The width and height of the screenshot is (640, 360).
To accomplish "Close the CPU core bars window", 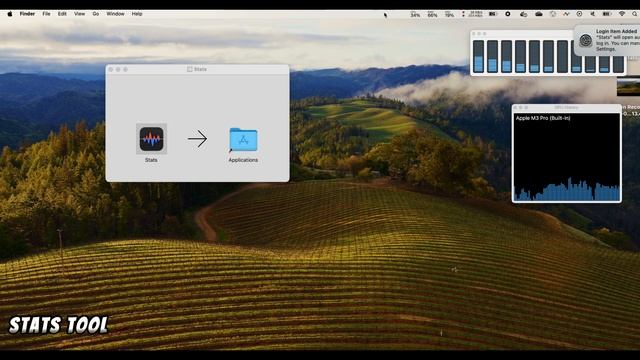I will 474,34.
